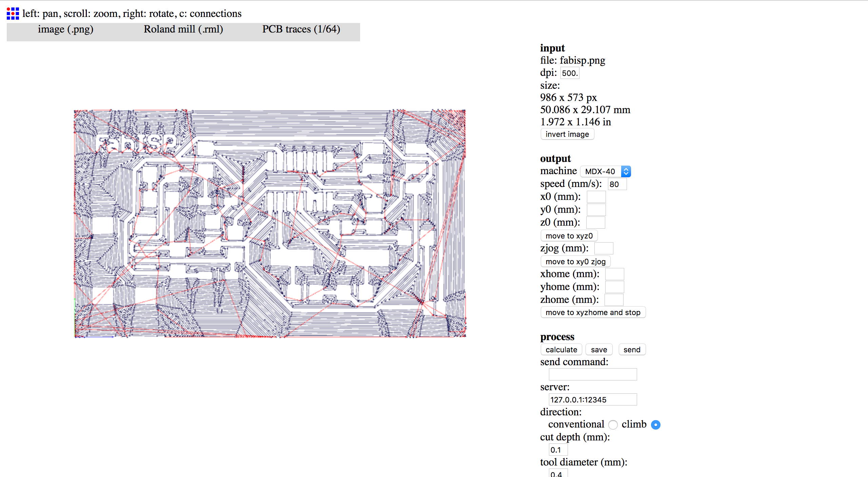Click the save button
This screenshot has height=477, width=868.
tap(599, 350)
